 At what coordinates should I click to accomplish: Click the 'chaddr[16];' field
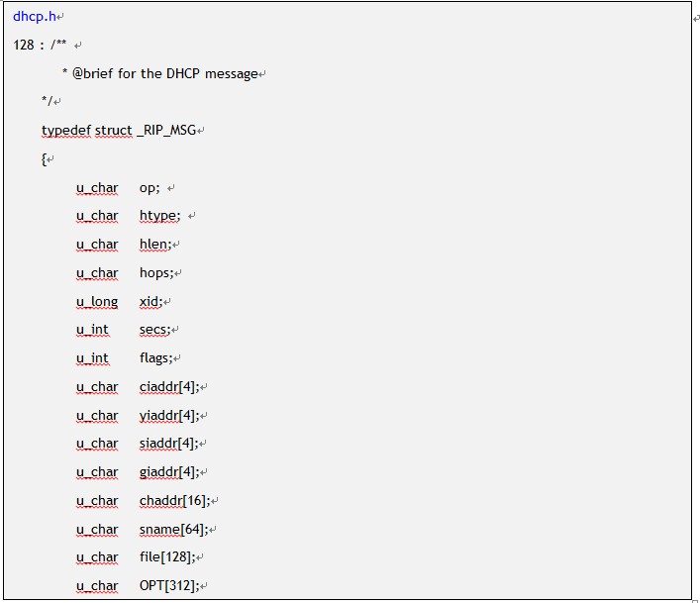point(174,501)
